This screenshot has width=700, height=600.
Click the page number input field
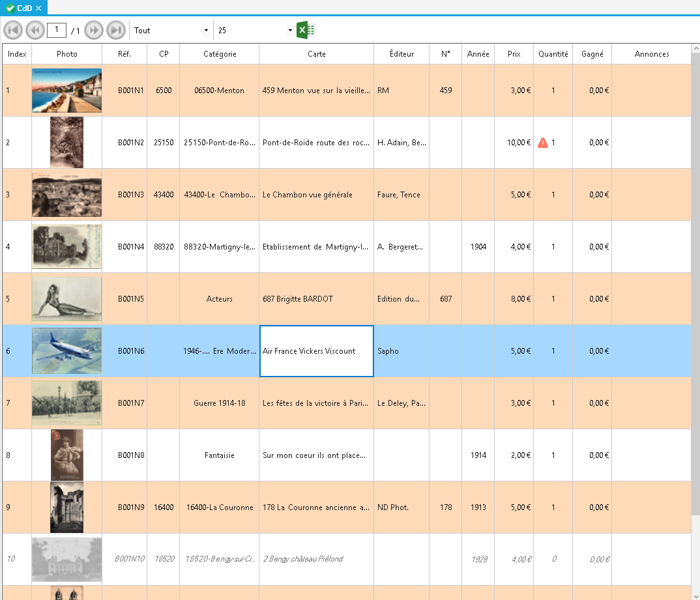[57, 30]
